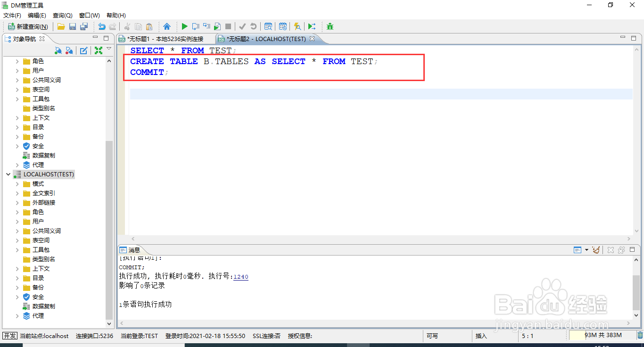644x347 pixels.
Task: Select the bottom 数据复制 tree item
Action: pos(44,306)
